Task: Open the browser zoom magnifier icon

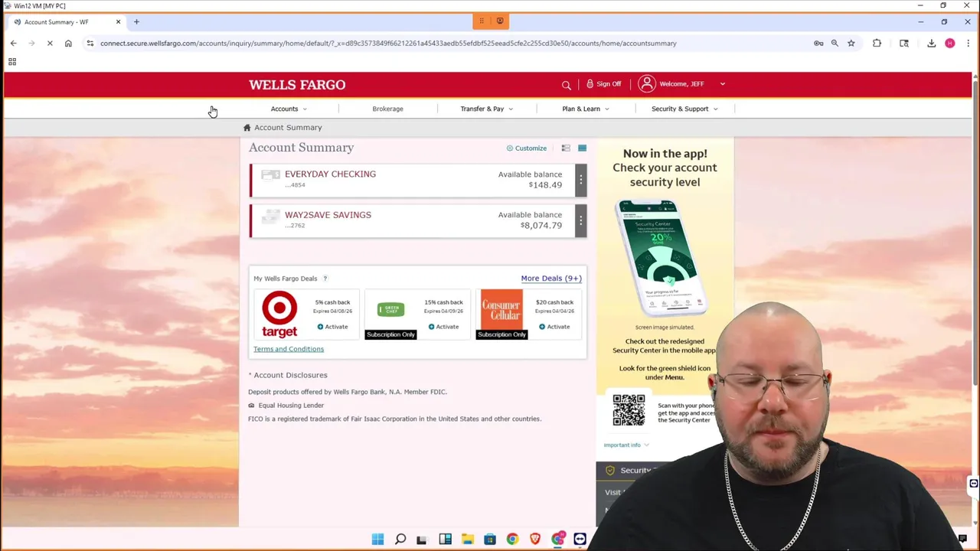Action: [835, 44]
